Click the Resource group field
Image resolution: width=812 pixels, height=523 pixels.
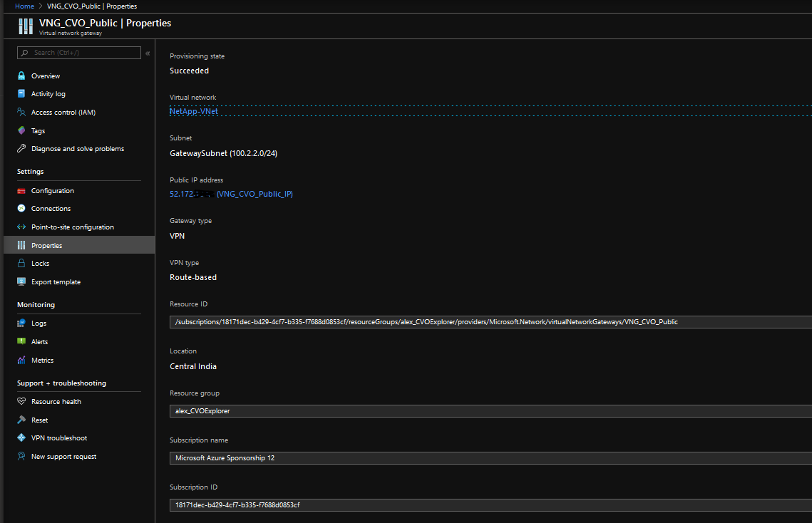click(490, 411)
